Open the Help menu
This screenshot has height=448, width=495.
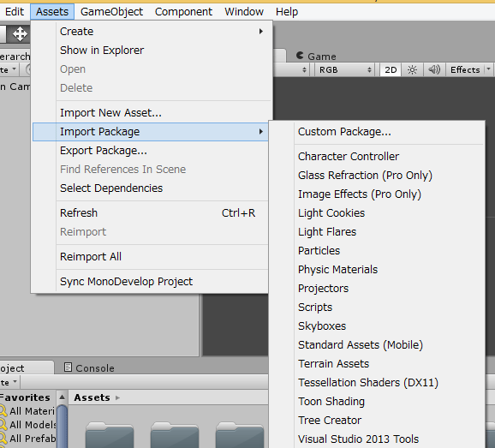(287, 12)
